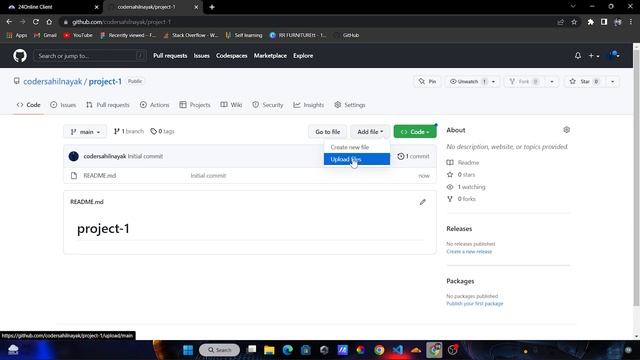Toggle the Add file dropdown
640x360 pixels.
(370, 131)
